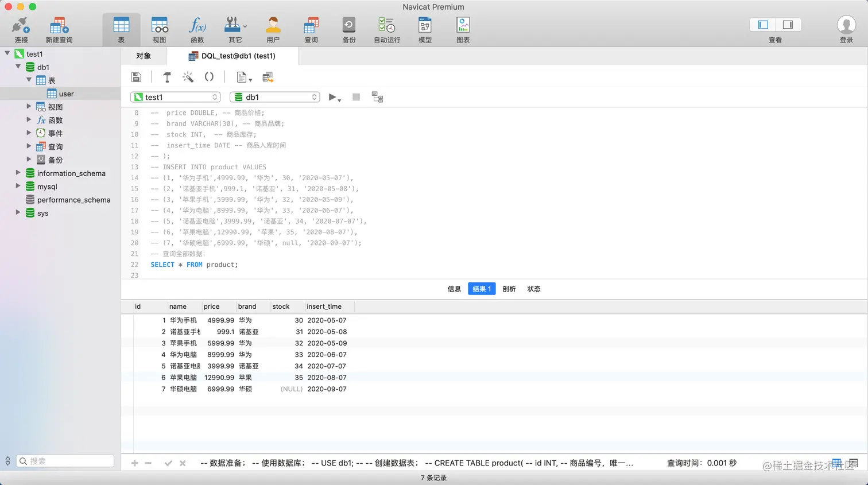Screen dimensions: 868x485
Task: Open the Automation (自动运行) toolbar icon
Action: click(x=387, y=30)
